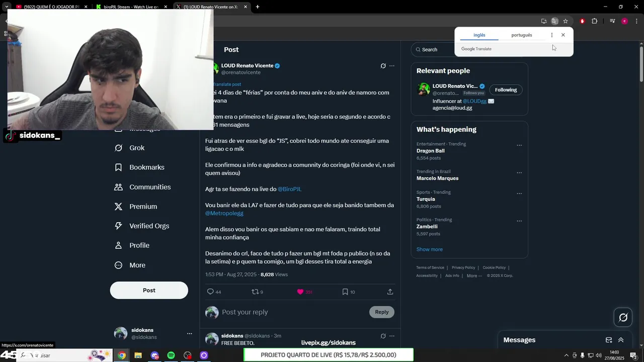The height and width of the screenshot is (362, 644).
Task: Open the red hand ad blocker extension
Action: pos(583,21)
